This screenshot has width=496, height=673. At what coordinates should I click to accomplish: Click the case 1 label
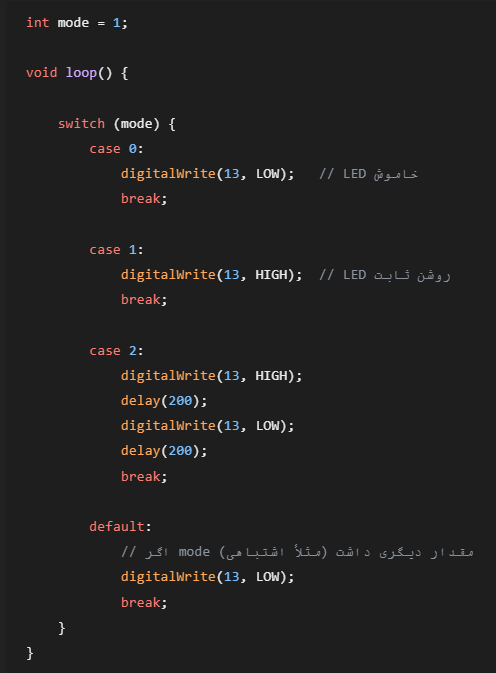116,249
